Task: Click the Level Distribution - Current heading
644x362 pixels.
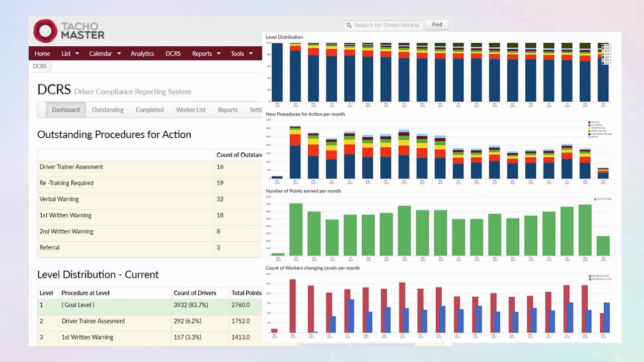Action: click(x=98, y=275)
